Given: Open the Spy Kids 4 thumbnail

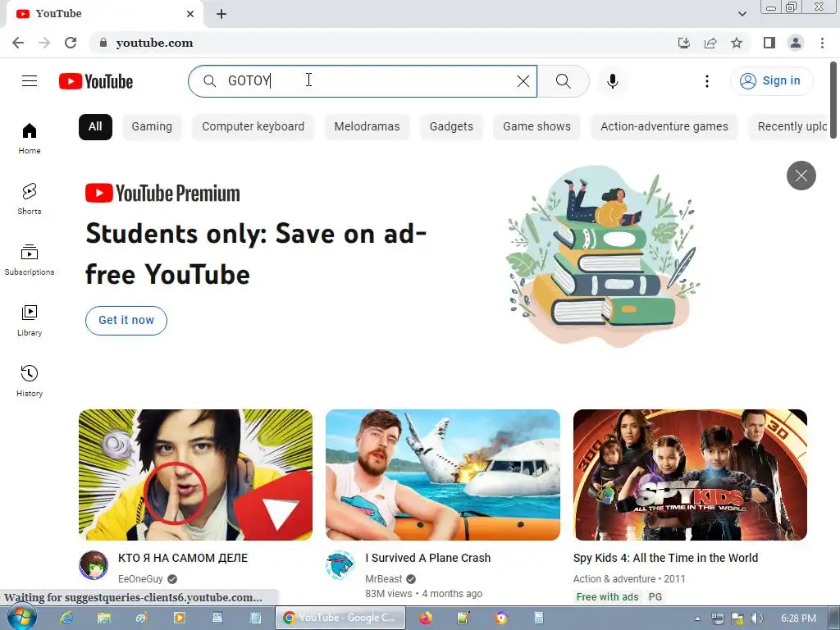Looking at the screenshot, I should pyautogui.click(x=690, y=475).
